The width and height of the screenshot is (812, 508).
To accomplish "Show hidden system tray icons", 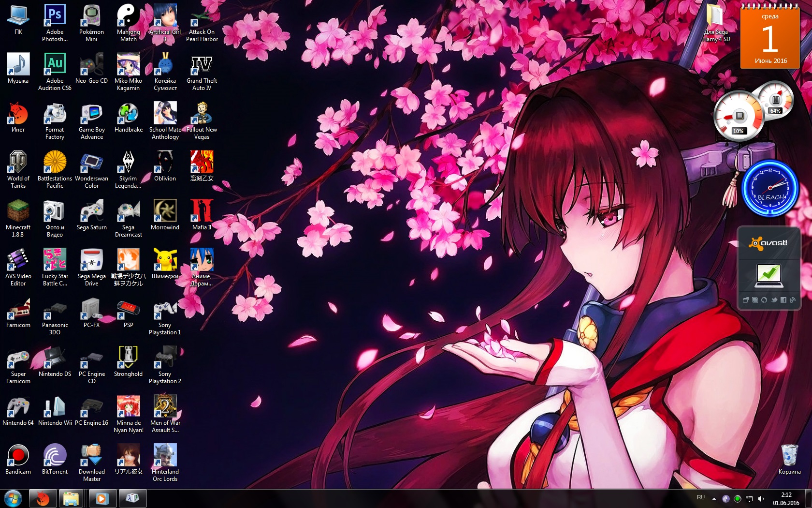I will coord(714,498).
